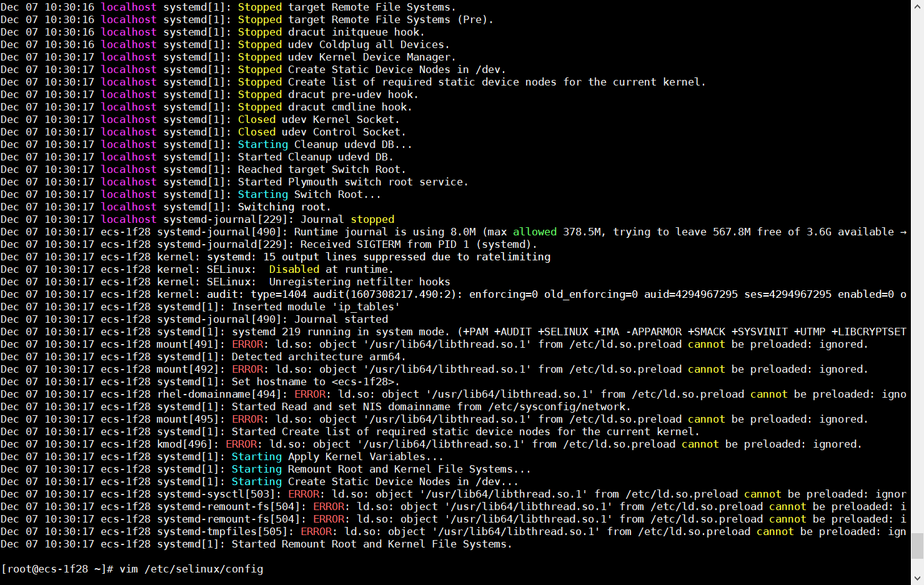The height and width of the screenshot is (585, 924).
Task: Click the systemd-tmpfiles[505] ERROR line
Action: point(454,531)
